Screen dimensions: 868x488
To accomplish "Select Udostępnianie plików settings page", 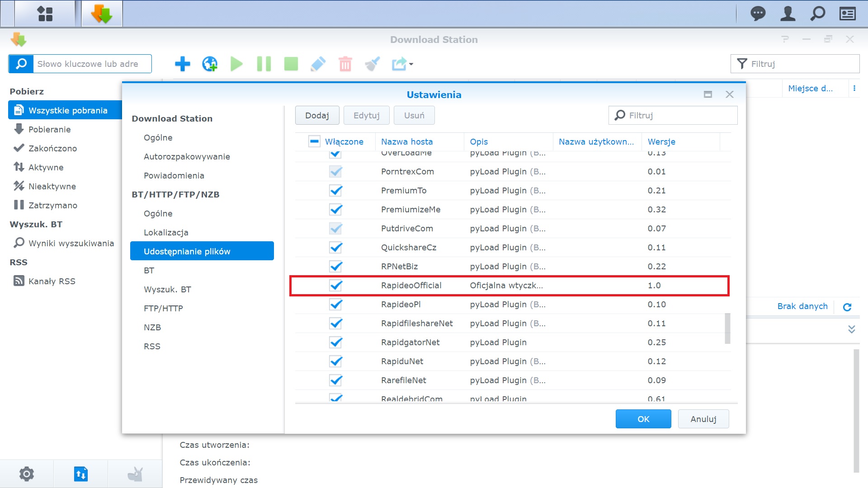I will (202, 251).
